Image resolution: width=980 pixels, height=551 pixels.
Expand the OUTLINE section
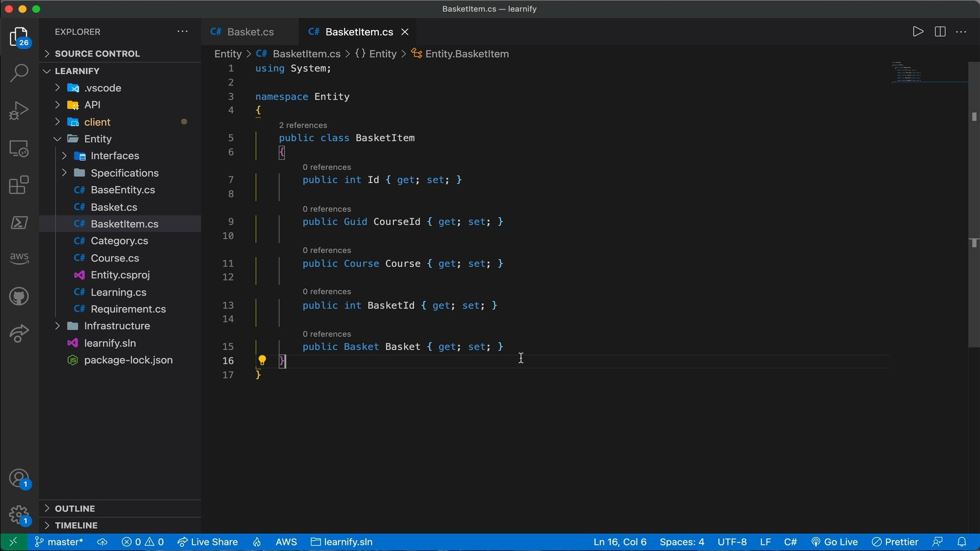pos(75,508)
